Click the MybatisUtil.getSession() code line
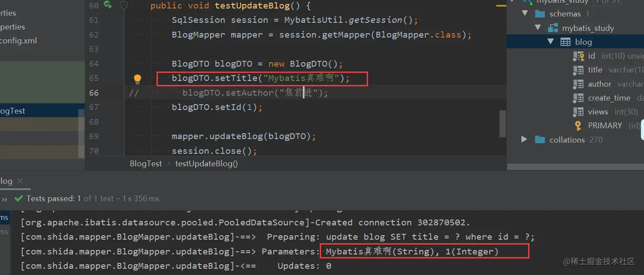The width and height of the screenshot is (644, 275). coord(295,20)
